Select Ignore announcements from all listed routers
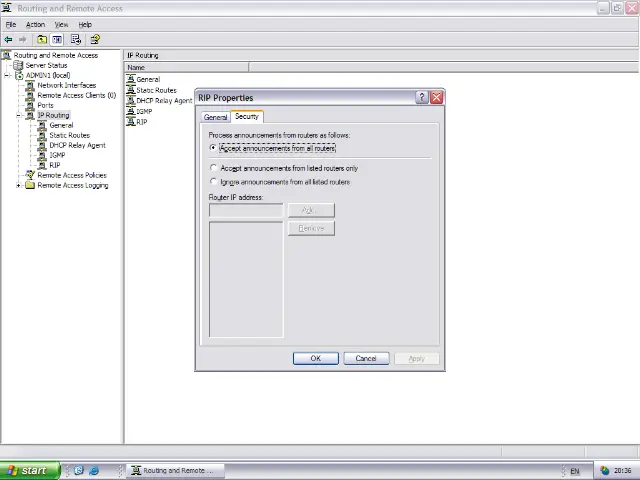Viewport: 640px width, 480px height. click(x=213, y=182)
